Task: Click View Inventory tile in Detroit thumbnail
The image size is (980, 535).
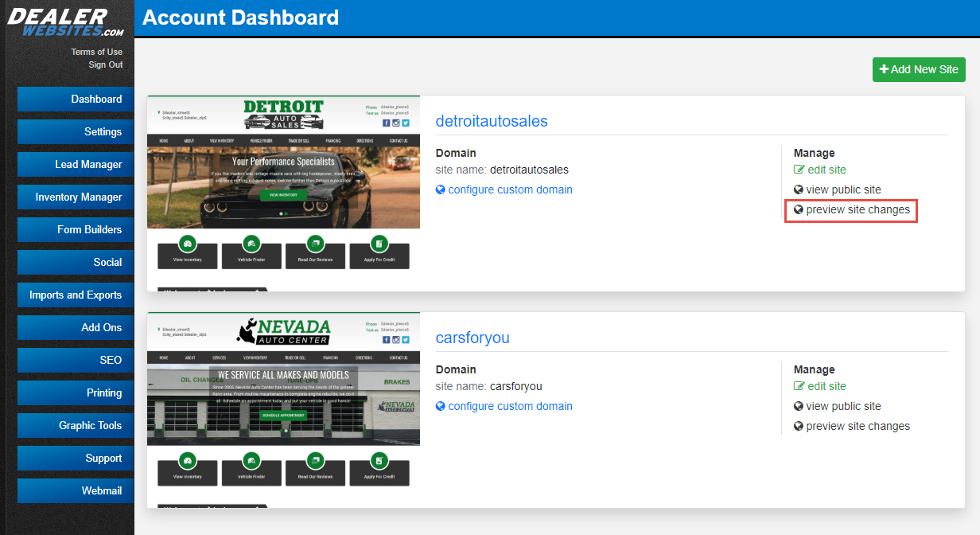Action: (x=188, y=252)
